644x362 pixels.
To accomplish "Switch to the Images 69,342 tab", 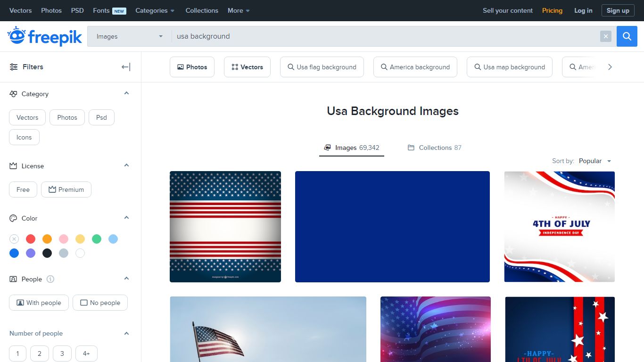I will [352, 148].
